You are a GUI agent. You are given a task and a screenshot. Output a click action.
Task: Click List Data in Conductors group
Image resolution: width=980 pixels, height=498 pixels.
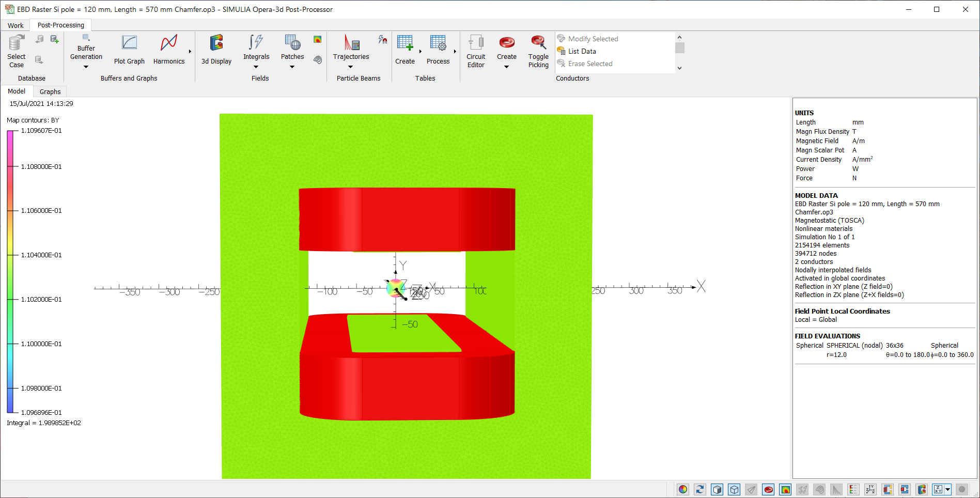coord(582,51)
